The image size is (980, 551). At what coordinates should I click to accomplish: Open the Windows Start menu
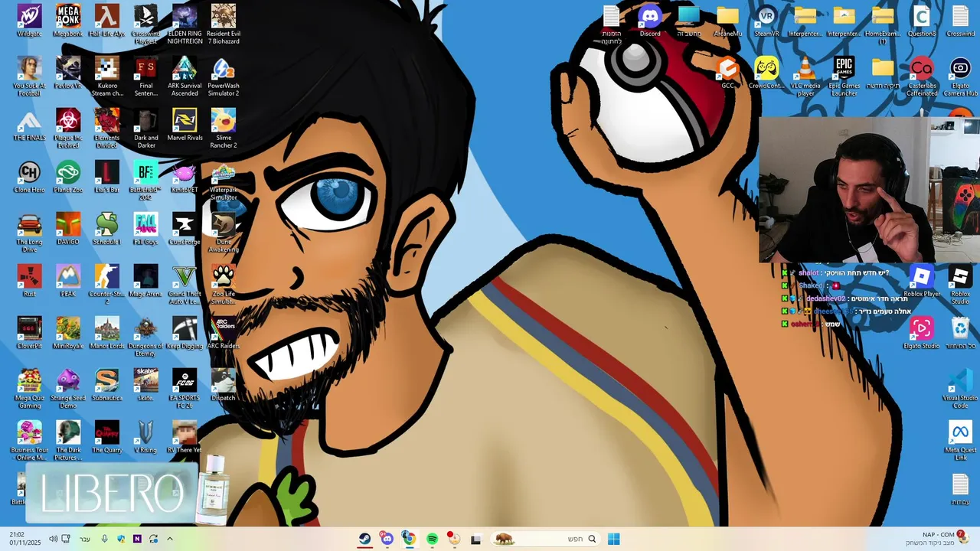pos(614,539)
